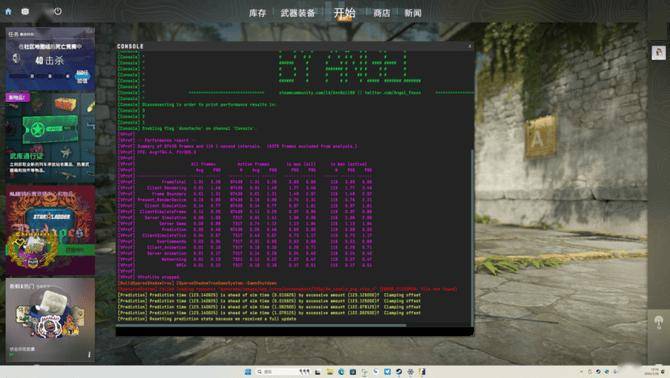Open the 新闻 news tab
Viewport: 670px width, 378px height.
pos(413,13)
